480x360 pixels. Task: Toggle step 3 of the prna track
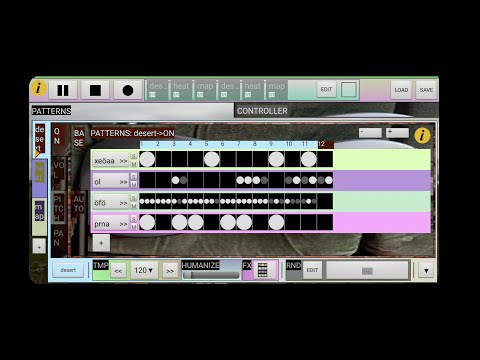179,222
